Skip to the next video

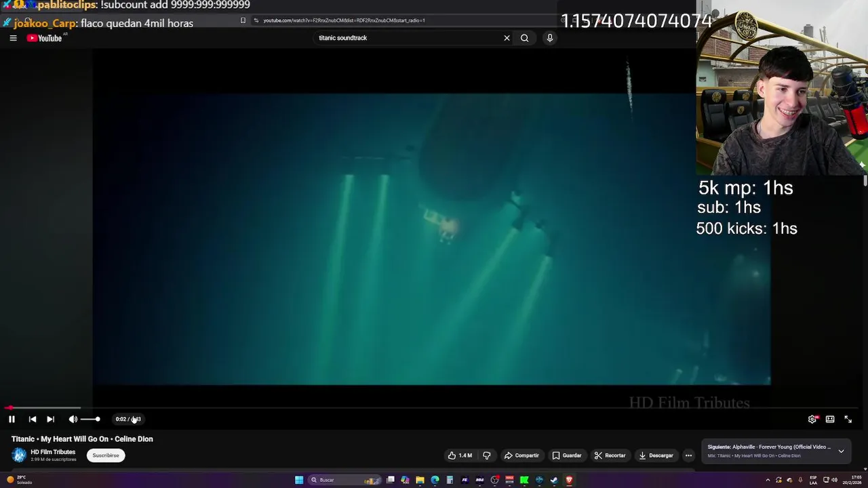[50, 419]
